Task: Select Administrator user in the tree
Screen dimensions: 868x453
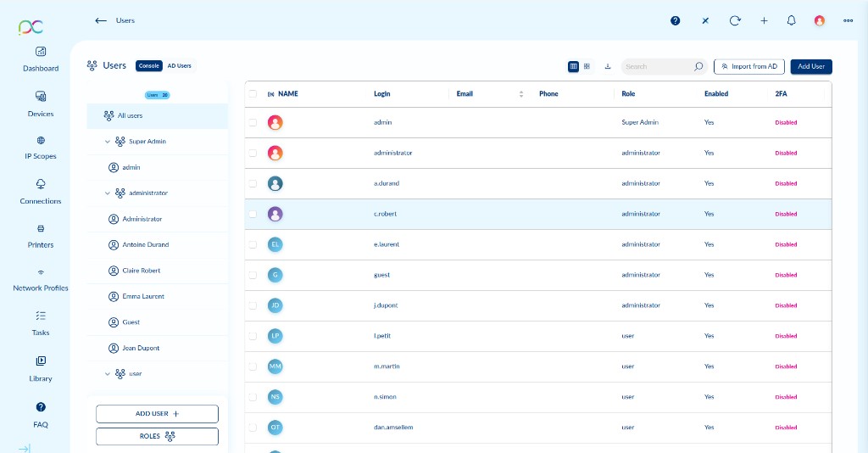Action: coord(157,220)
